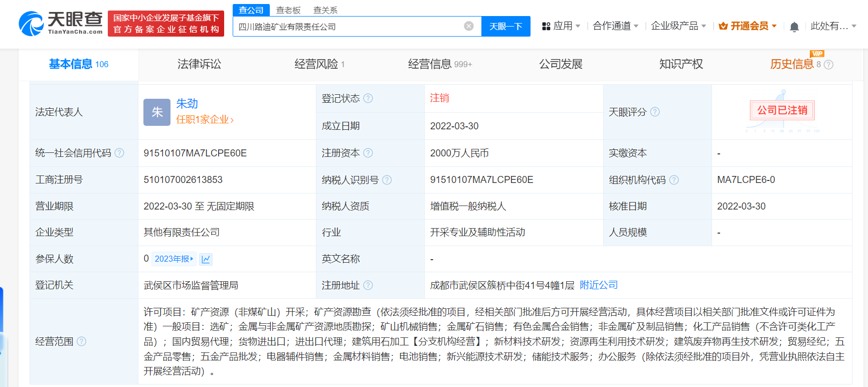Screen dimensions: 868x387
Task: Open the 任职1家企业 link
Action: [205, 119]
